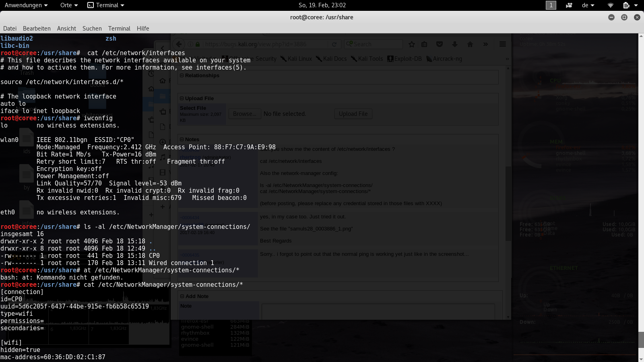Open the browser hamburger menu
644x362 pixels.
(x=502, y=44)
